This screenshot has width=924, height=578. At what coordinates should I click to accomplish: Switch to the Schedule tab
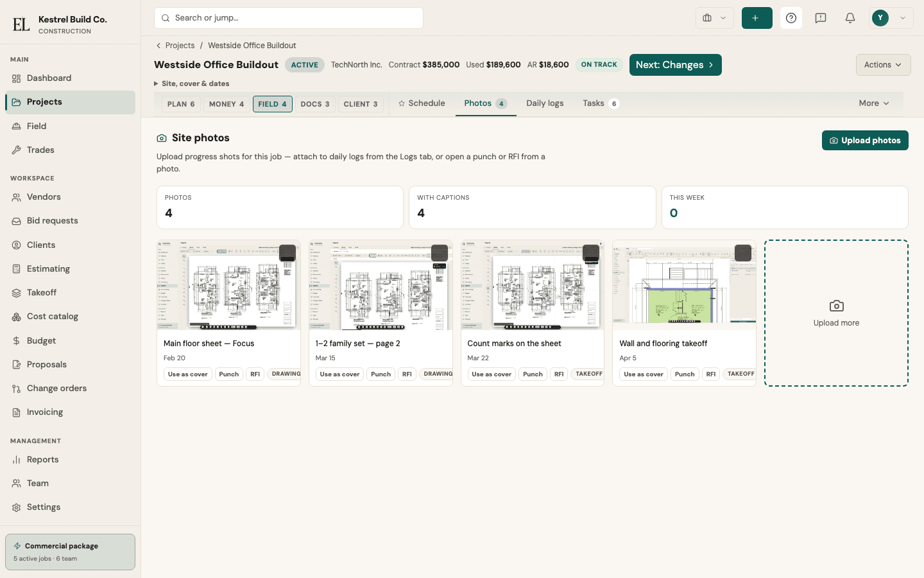[x=422, y=103]
